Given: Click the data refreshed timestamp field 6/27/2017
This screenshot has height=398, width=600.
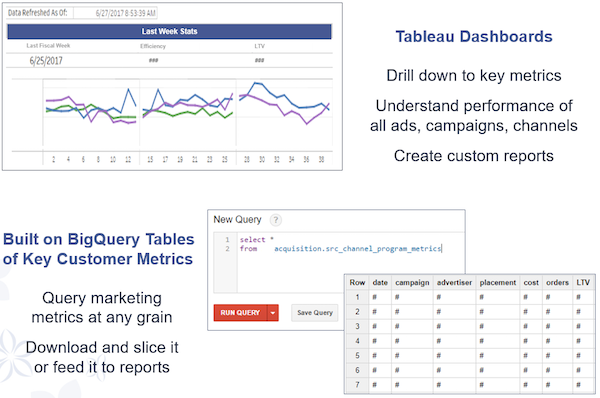Looking at the screenshot, I should (115, 13).
